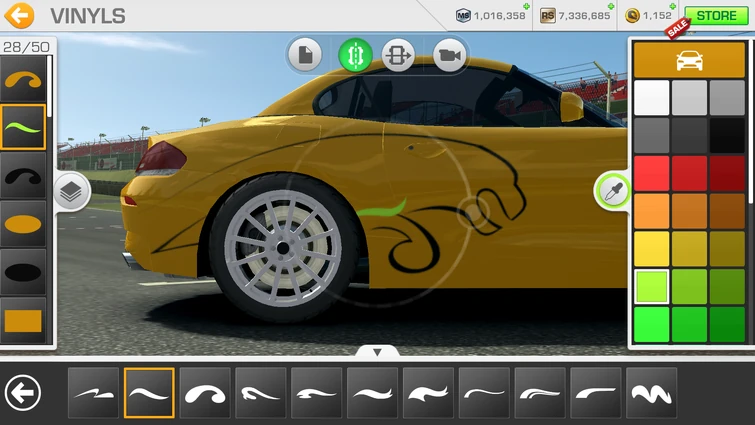Pick medium orange middle swatch
755x425 pixels.
(x=689, y=211)
